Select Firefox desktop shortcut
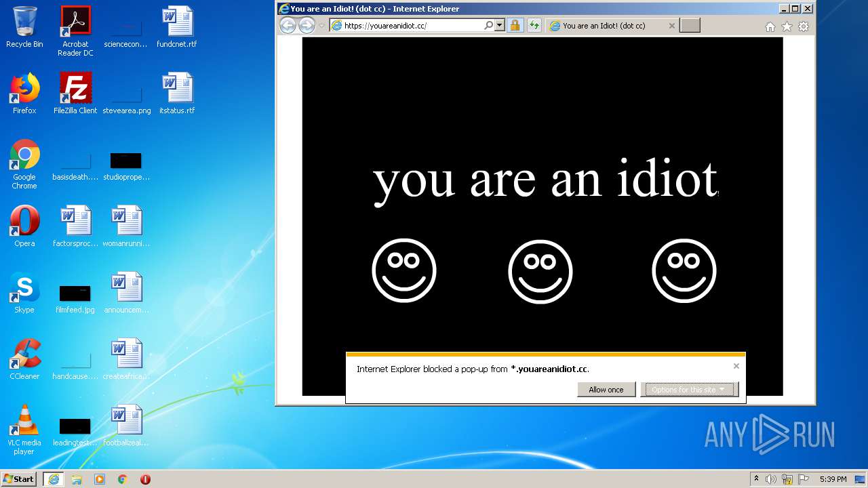This screenshot has height=488, width=868. [24, 94]
